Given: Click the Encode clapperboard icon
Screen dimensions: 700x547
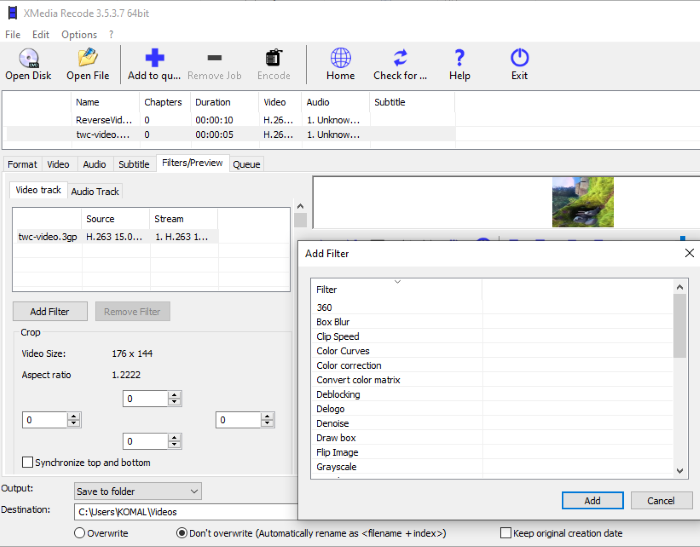Looking at the screenshot, I should pyautogui.click(x=274, y=58).
